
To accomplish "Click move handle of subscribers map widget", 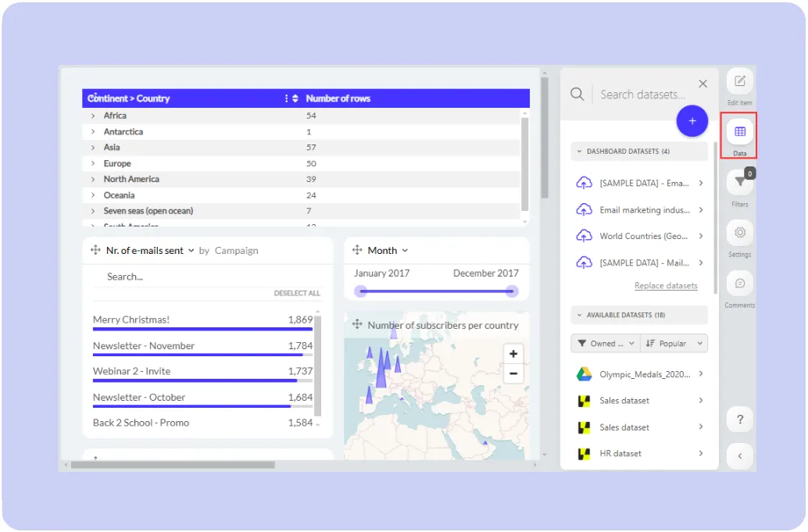I will [357, 324].
